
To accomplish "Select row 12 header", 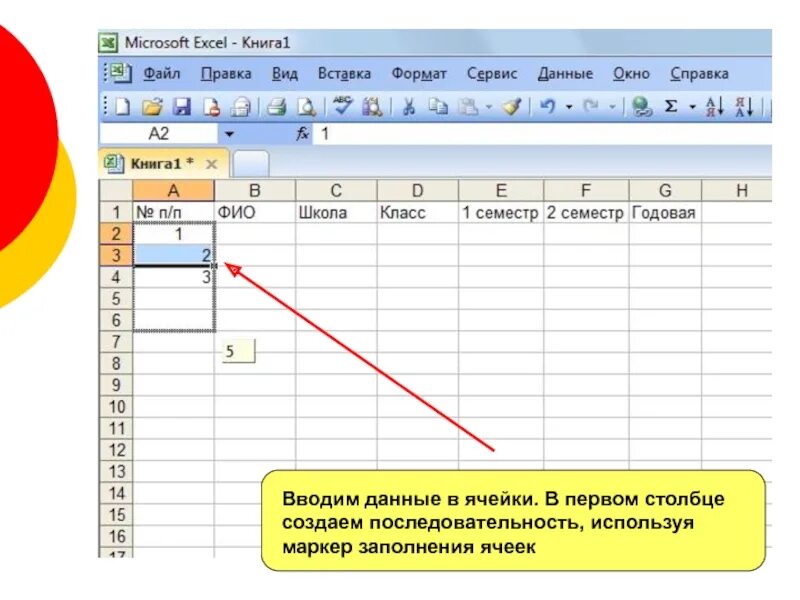I will [x=116, y=450].
